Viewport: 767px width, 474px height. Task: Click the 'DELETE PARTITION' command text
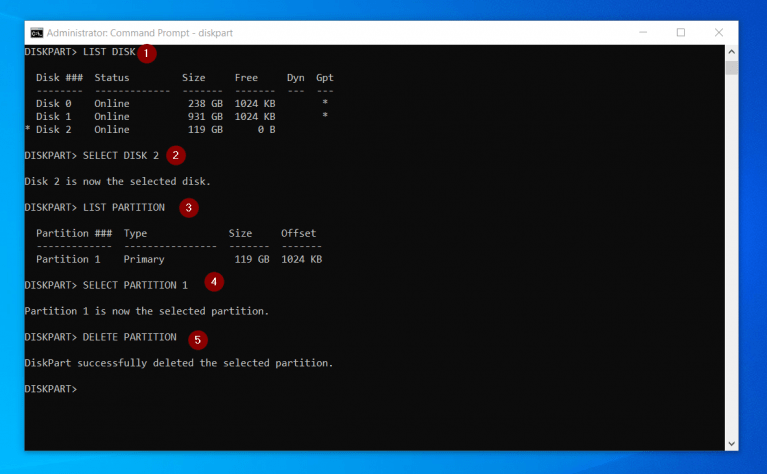coord(129,337)
